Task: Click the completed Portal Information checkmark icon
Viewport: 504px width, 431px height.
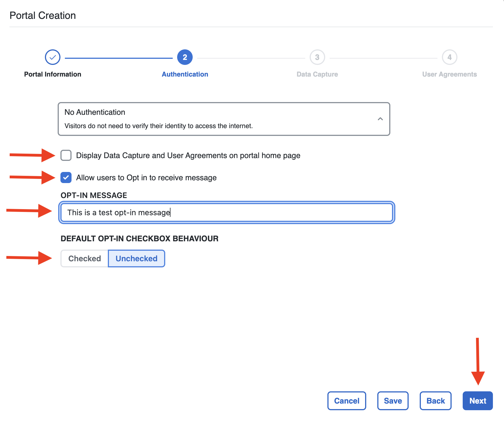Action: pyautogui.click(x=53, y=57)
